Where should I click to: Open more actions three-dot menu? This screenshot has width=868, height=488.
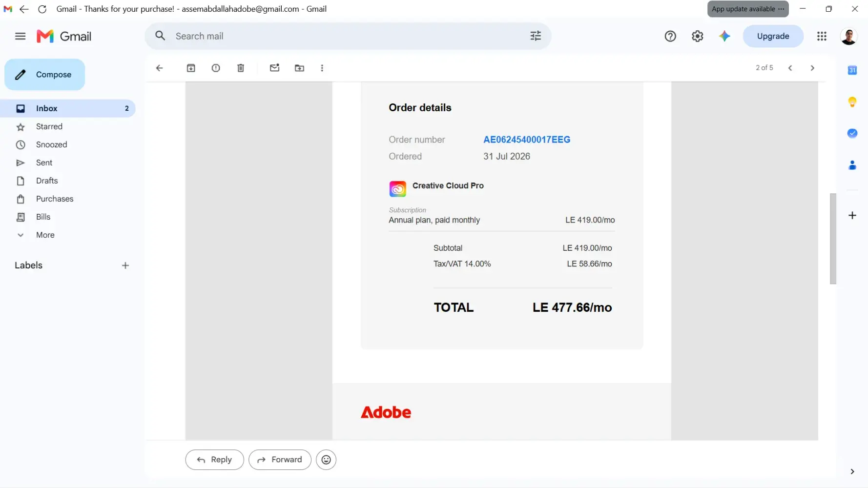click(x=322, y=68)
